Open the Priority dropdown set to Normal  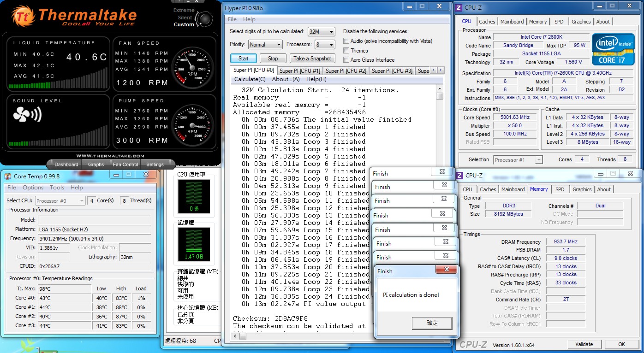point(265,44)
